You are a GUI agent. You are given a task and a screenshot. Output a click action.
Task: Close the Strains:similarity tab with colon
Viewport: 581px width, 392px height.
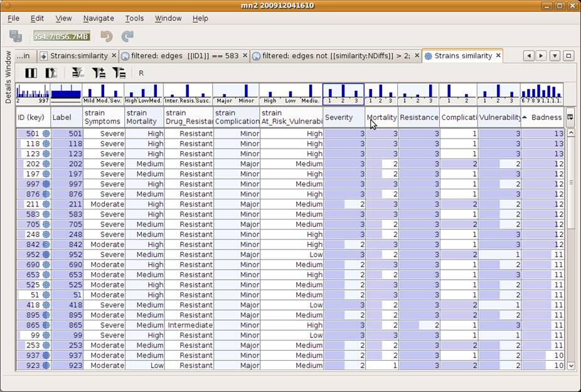click(114, 56)
